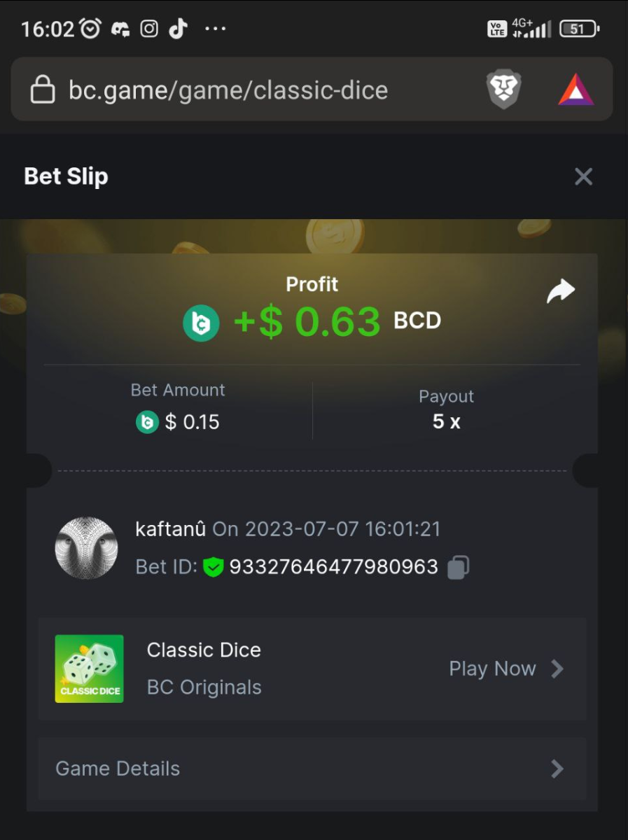Tap the TikTok notification icon in status bar
The height and width of the screenshot is (840, 628).
tap(179, 29)
